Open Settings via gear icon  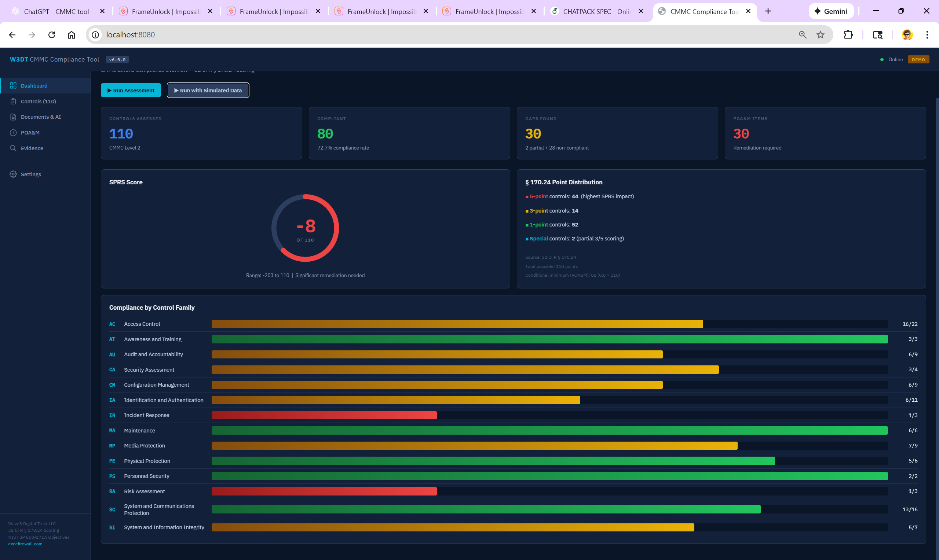[14, 174]
